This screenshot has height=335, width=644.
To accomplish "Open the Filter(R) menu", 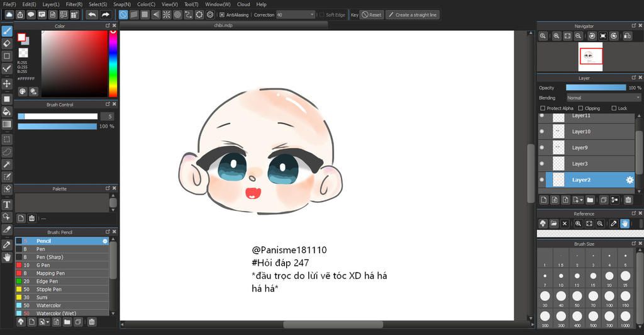I will click(74, 4).
